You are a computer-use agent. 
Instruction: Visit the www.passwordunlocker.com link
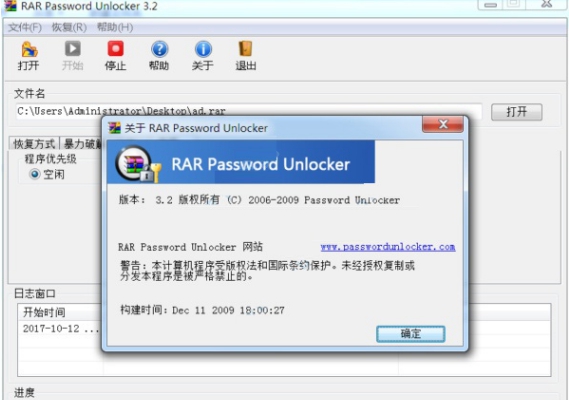click(x=388, y=247)
